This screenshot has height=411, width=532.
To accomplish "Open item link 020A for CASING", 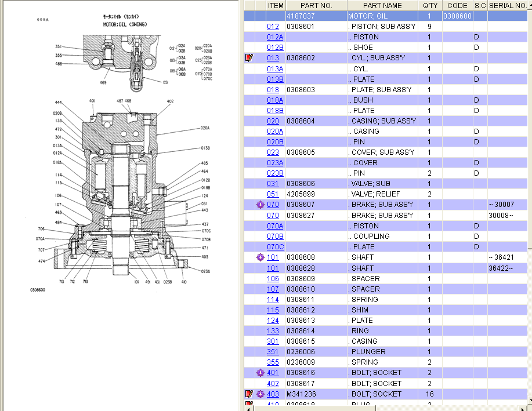I will point(275,132).
